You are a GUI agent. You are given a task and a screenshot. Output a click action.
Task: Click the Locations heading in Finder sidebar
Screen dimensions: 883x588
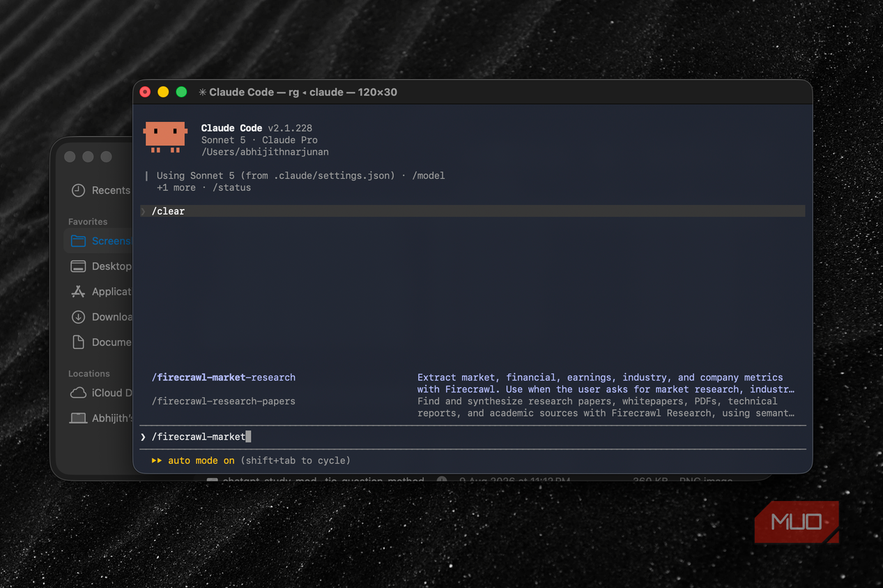coord(89,373)
